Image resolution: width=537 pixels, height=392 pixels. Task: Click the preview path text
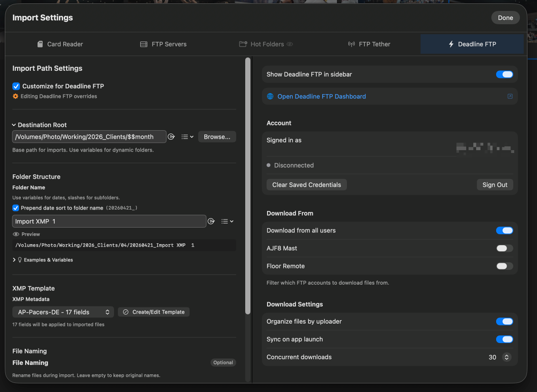click(x=105, y=245)
